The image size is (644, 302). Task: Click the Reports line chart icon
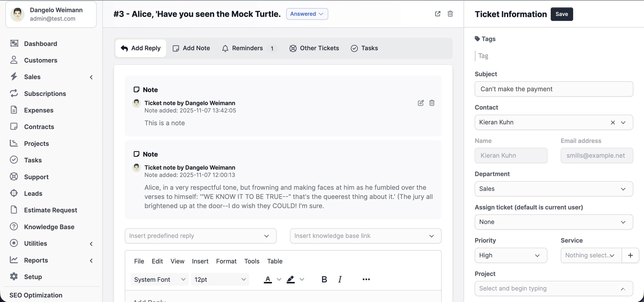pyautogui.click(x=14, y=260)
